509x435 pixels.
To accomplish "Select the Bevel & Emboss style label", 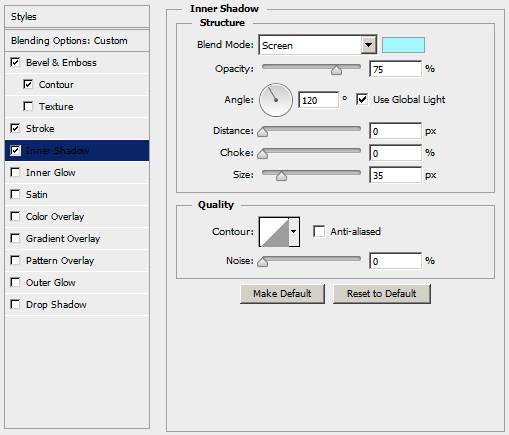I will click(61, 63).
